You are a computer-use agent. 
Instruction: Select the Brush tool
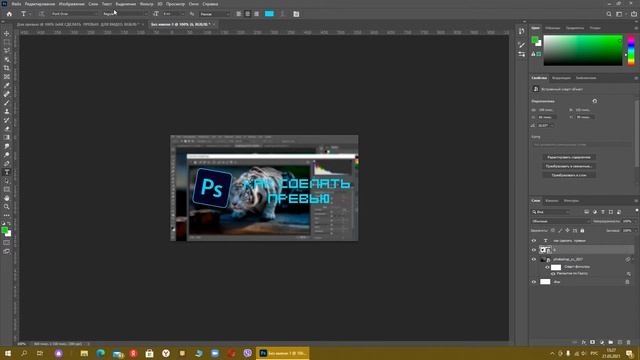pyautogui.click(x=7, y=103)
